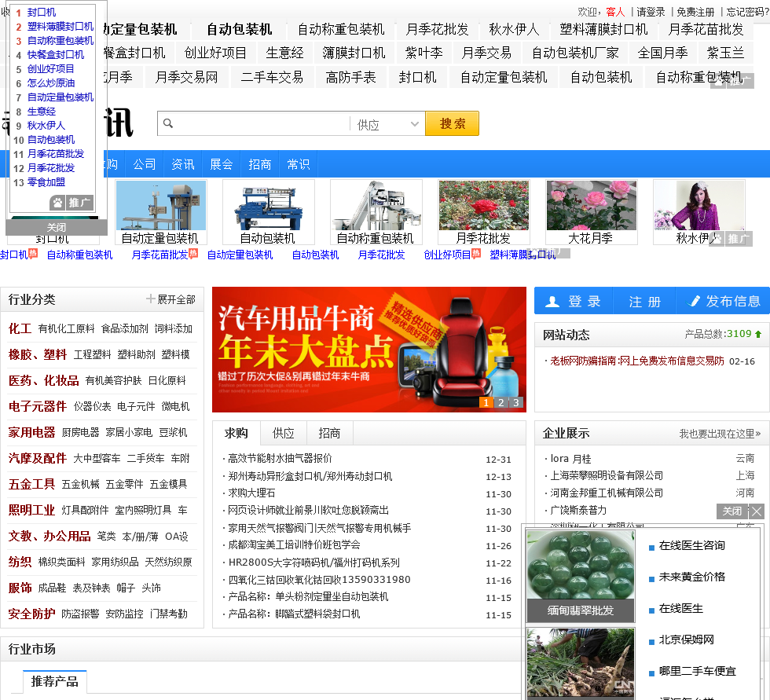This screenshot has height=700, width=770.
Task: Open the 化工 industry category
Action: click(20, 328)
